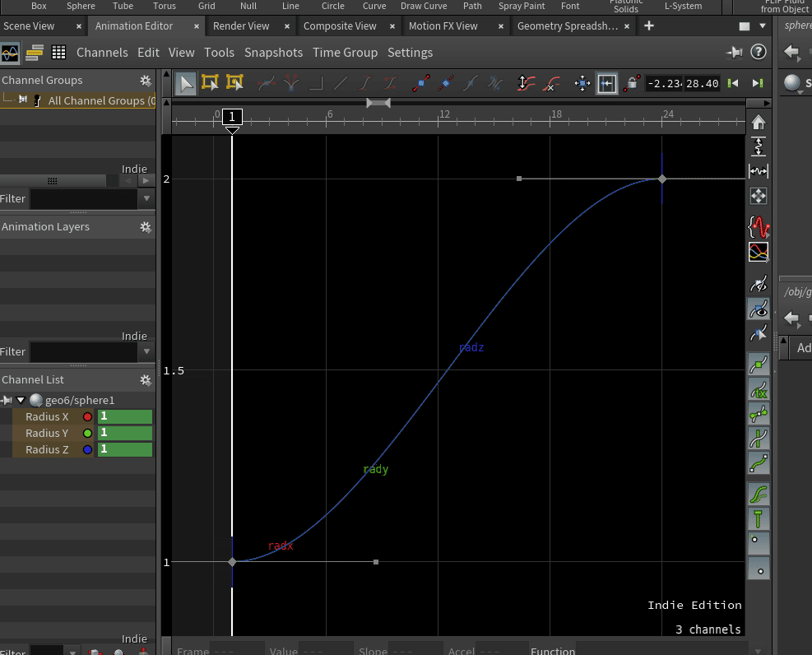812x655 pixels.
Task: Click the four-arrow frame selection icon
Action: pyautogui.click(x=759, y=196)
